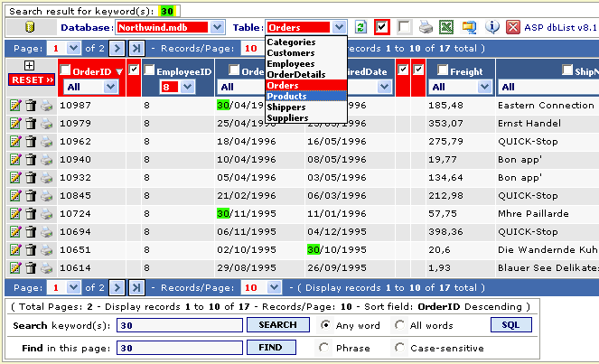The width and height of the screenshot is (599, 364).
Task: Click the 'Find in this page' text field
Action: (x=180, y=348)
